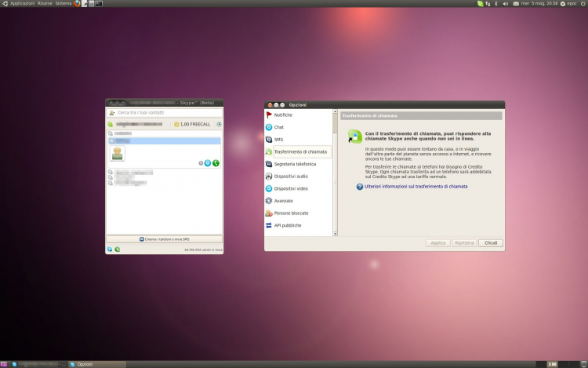This screenshot has height=368, width=588.
Task: Click the green add-contact icon in Skype footer
Action: pyautogui.click(x=118, y=250)
